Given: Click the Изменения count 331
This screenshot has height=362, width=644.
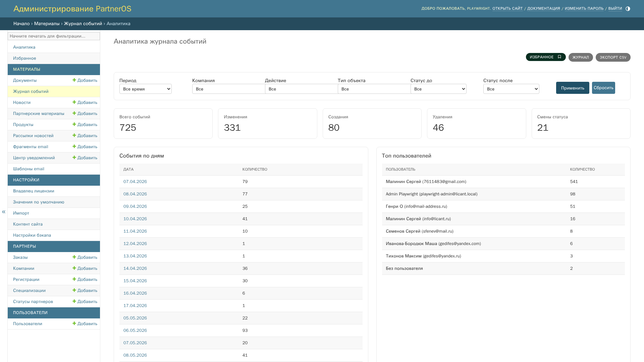Looking at the screenshot, I should pyautogui.click(x=232, y=128).
